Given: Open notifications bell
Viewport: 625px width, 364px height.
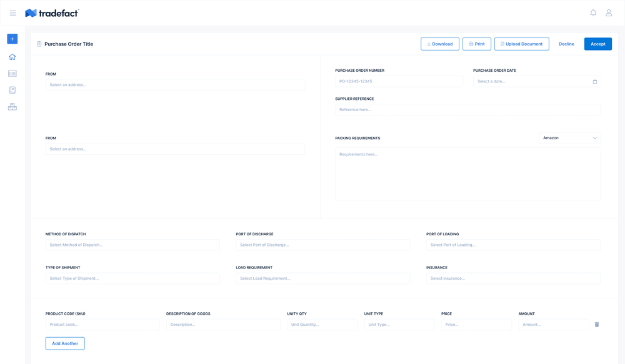Looking at the screenshot, I should [x=593, y=13].
